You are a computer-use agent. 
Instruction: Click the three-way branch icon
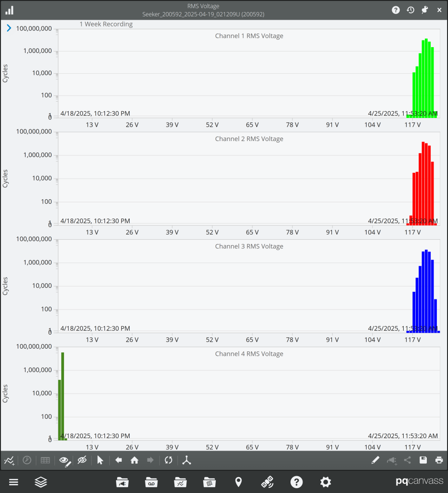[187, 460]
